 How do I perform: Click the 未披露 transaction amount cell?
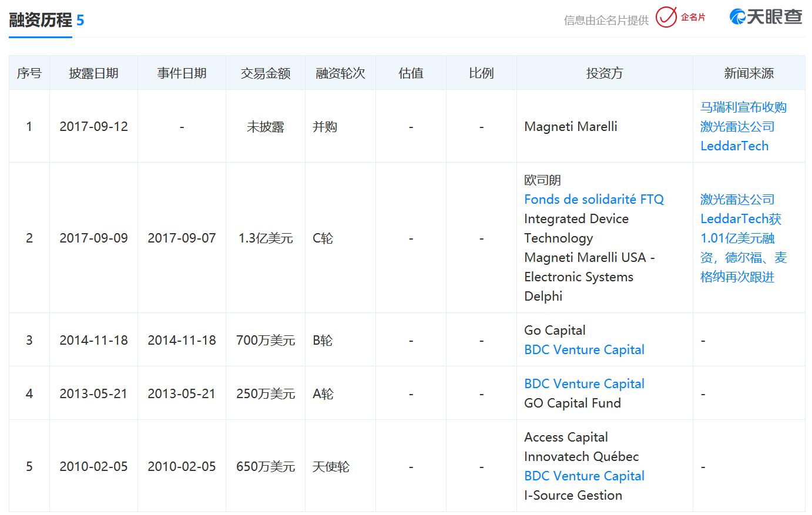coord(266,126)
